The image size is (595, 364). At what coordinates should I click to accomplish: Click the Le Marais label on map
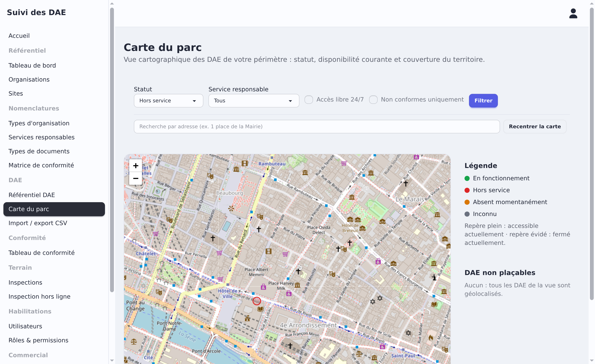tap(410, 199)
